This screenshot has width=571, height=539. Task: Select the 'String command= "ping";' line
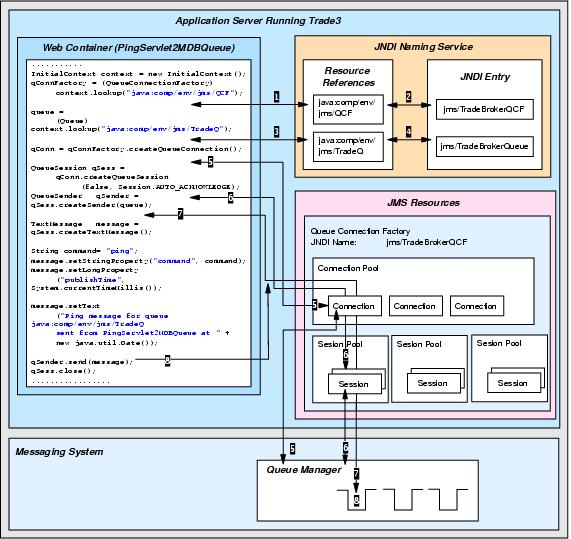pos(84,251)
